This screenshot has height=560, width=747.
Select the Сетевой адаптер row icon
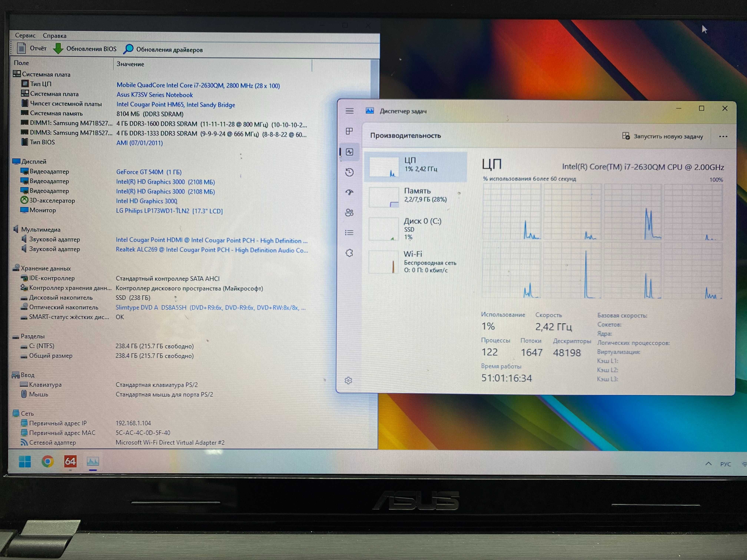24,442
